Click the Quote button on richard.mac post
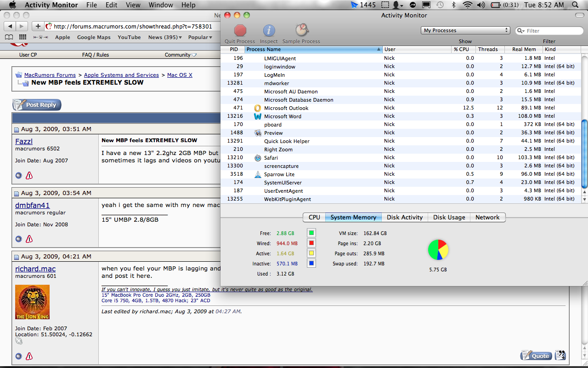 click(536, 356)
